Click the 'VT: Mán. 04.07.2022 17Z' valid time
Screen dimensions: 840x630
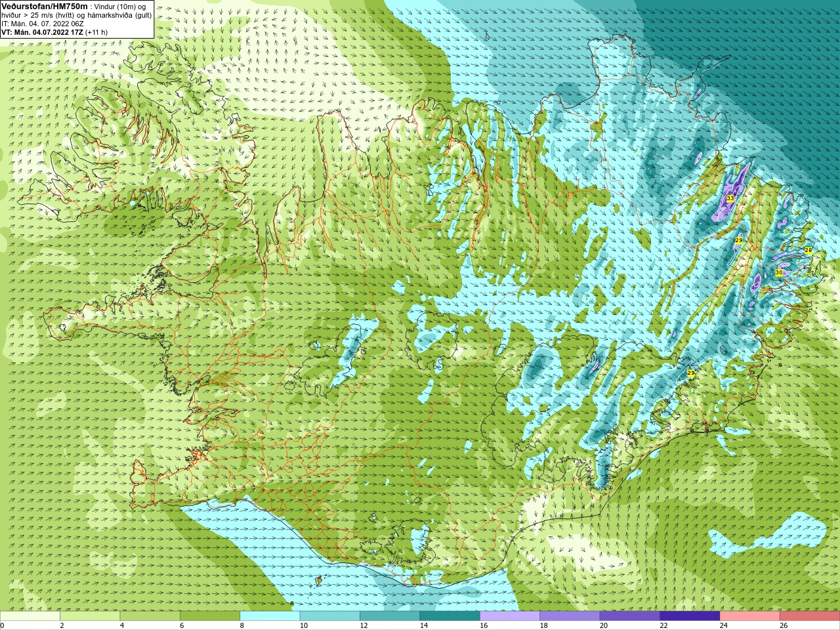point(42,32)
